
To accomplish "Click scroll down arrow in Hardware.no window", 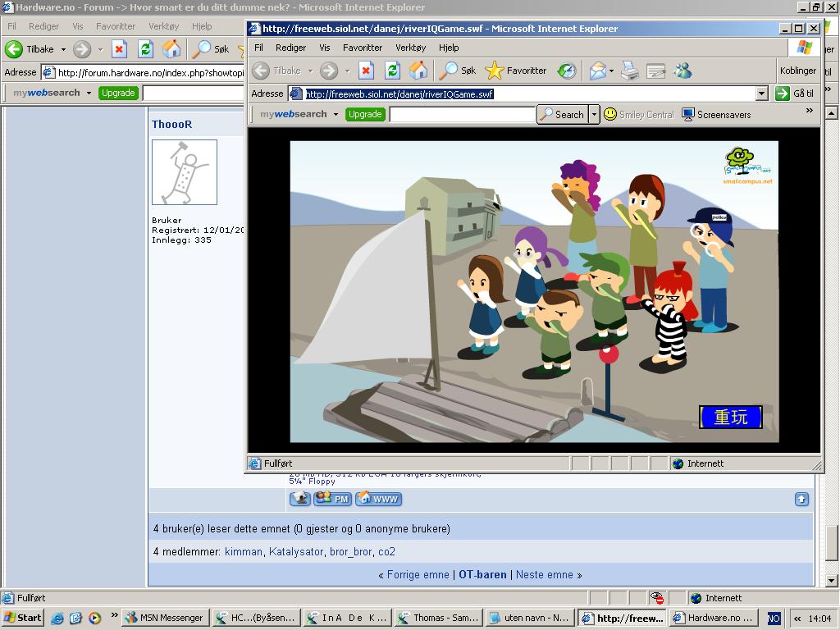I will point(832,581).
